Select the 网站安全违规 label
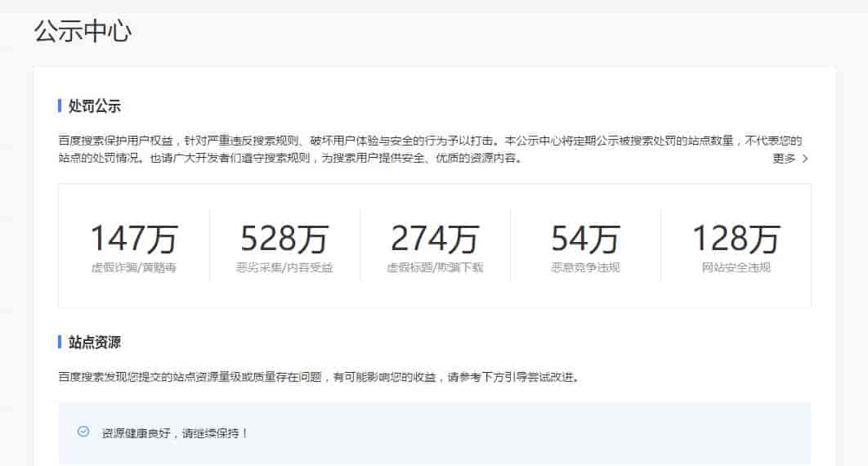The width and height of the screenshot is (868, 466). 736,267
